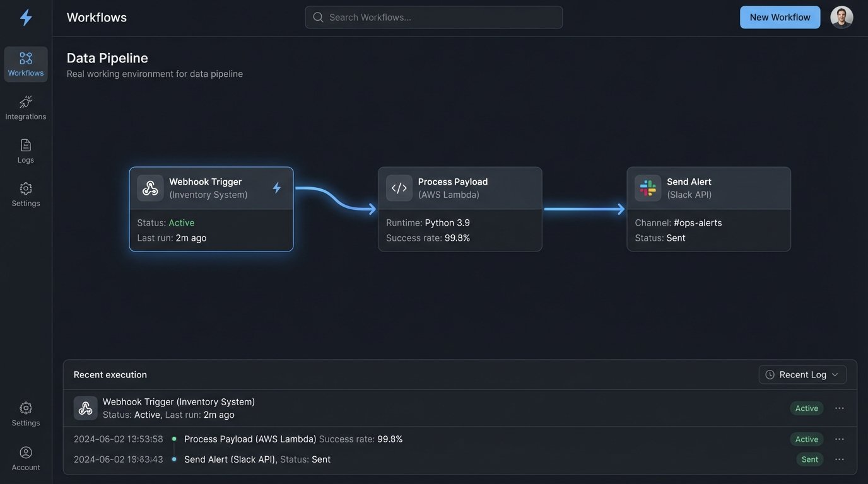868x484 pixels.
Task: Toggle the Send Alert Sent badge
Action: pos(809,459)
